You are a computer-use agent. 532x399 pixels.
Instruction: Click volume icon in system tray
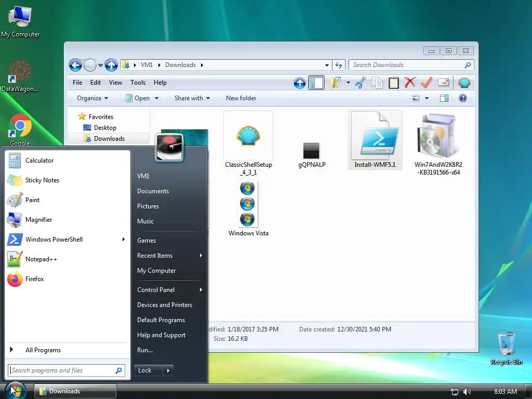click(467, 392)
